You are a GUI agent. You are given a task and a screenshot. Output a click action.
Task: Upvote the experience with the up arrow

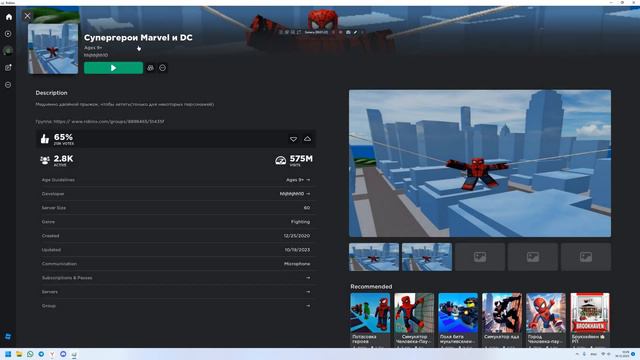[307, 139]
